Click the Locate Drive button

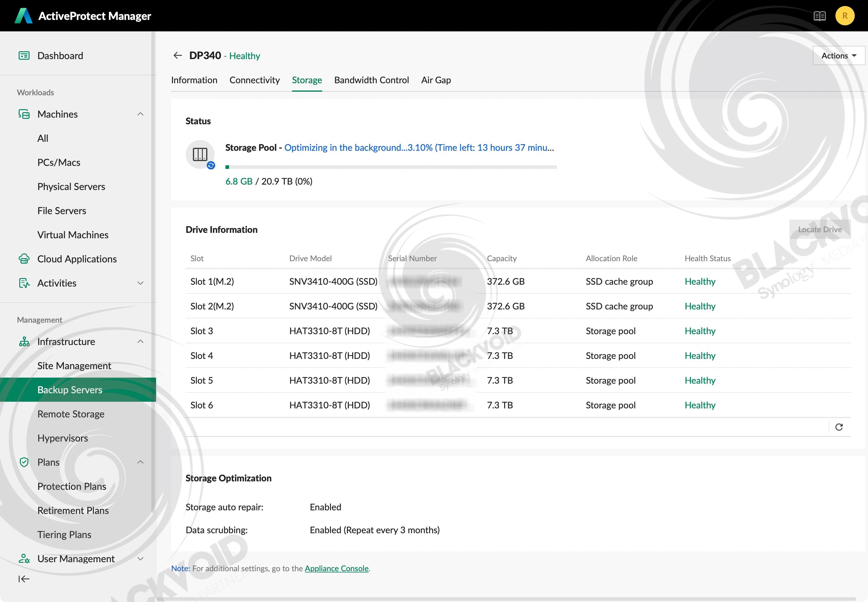click(x=820, y=230)
